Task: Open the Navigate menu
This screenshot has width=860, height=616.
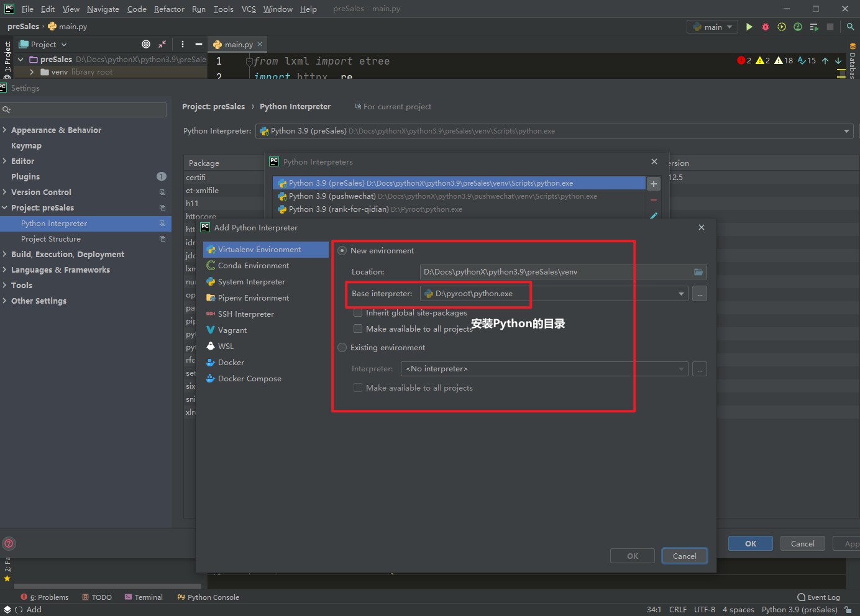Action: [103, 9]
